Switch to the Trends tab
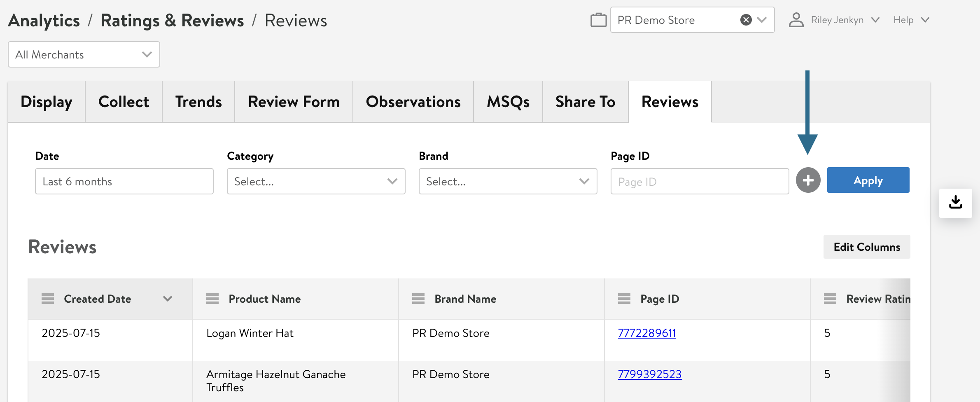 coord(198,102)
